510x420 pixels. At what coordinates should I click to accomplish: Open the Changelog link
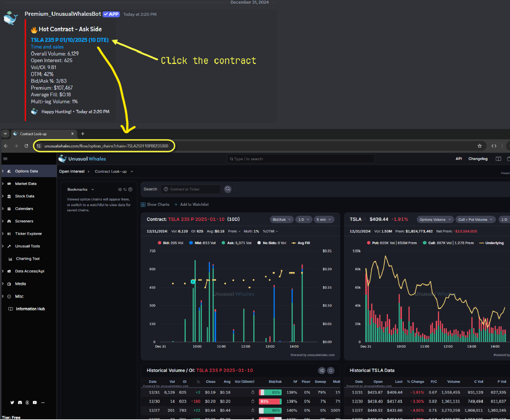(x=478, y=159)
